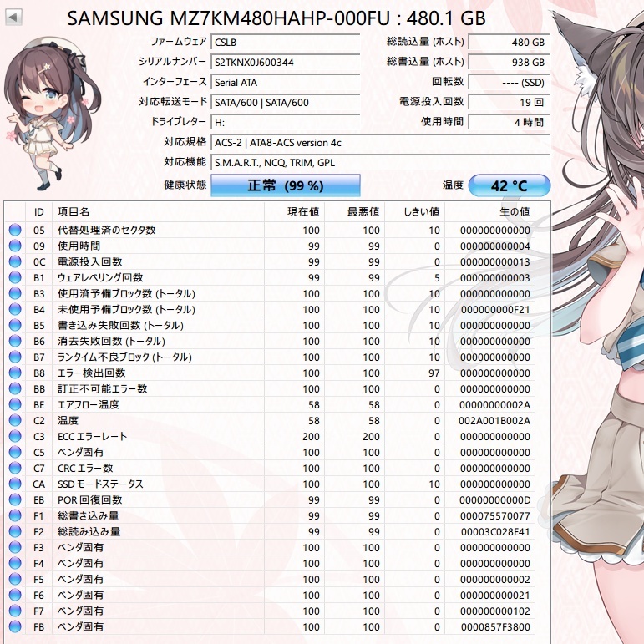Viewport: 644px width, 644px height.
Task: Click status icon for row B4 未使用予備ブロック数
Action: pyautogui.click(x=15, y=309)
